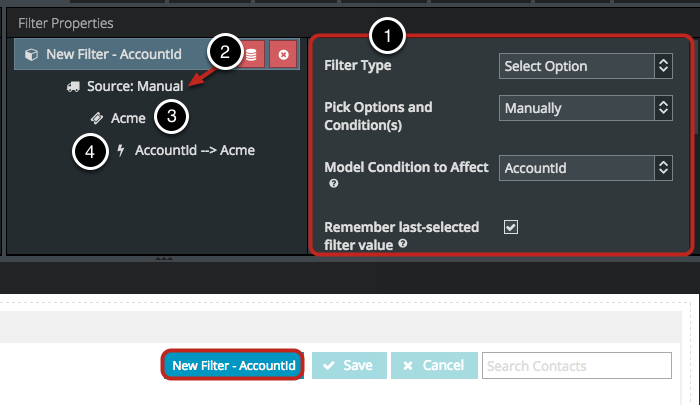The image size is (700, 405).
Task: Open help icon next to filter value label
Action: click(403, 243)
